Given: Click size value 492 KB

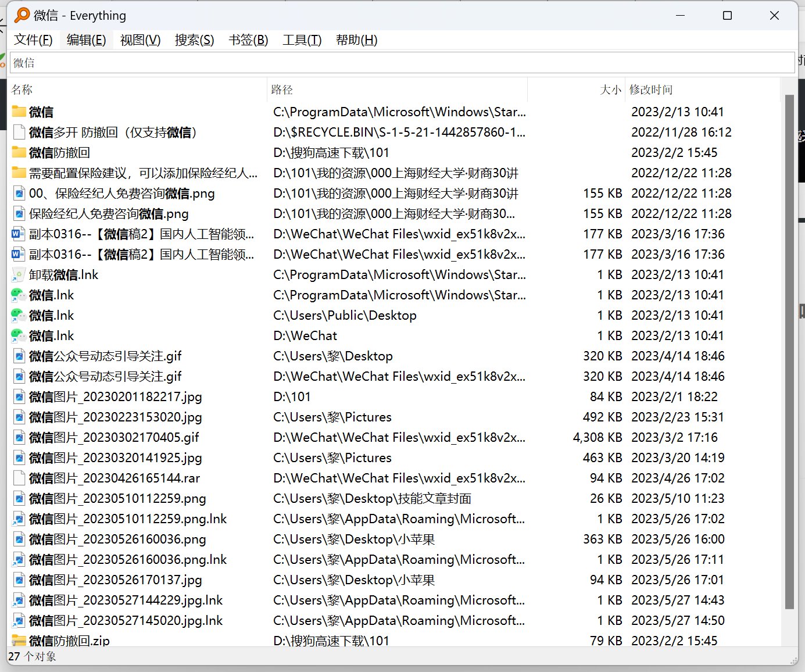Looking at the screenshot, I should pyautogui.click(x=603, y=417).
